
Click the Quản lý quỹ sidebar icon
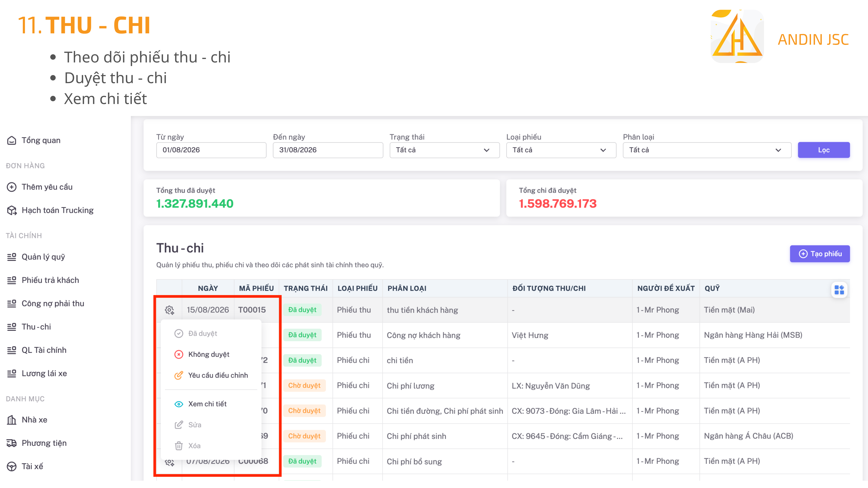tap(12, 257)
